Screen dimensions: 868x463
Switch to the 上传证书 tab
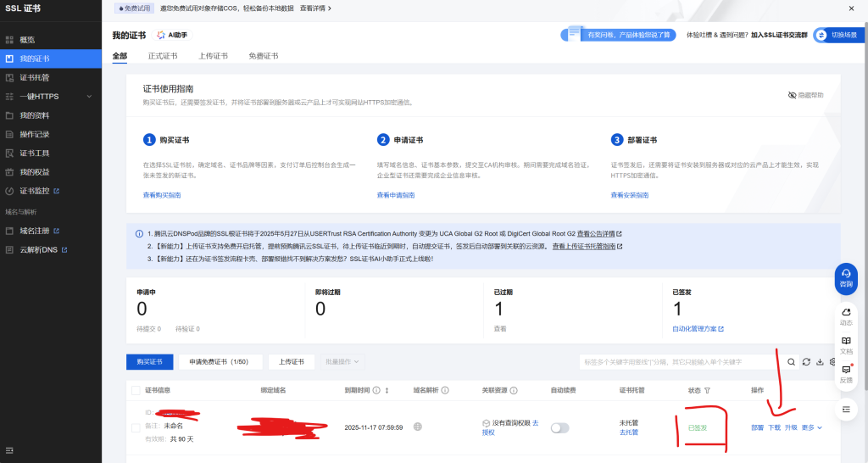click(x=213, y=56)
